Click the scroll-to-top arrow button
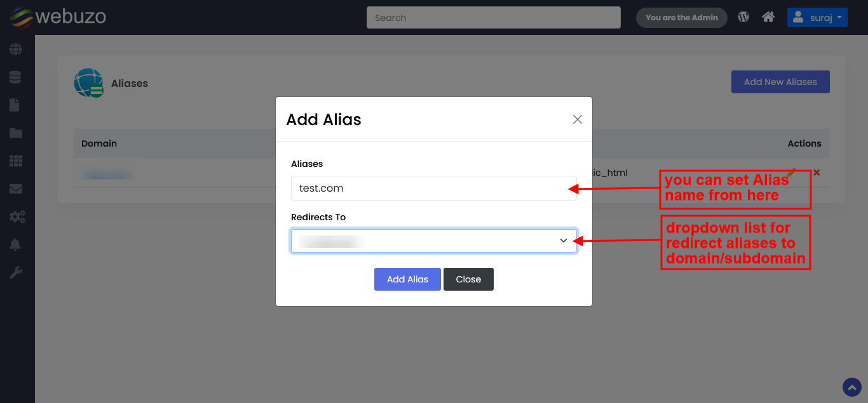Viewport: 868px width, 403px height. tap(851, 386)
